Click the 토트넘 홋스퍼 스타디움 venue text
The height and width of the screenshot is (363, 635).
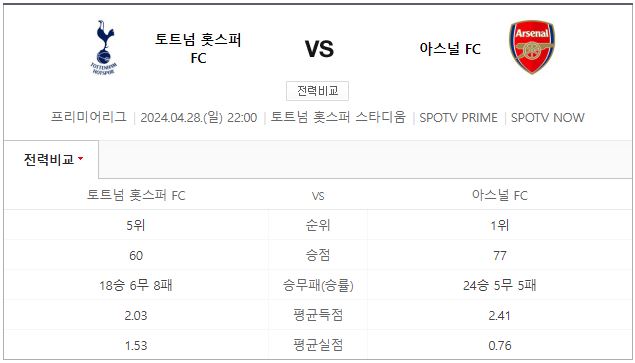point(338,117)
